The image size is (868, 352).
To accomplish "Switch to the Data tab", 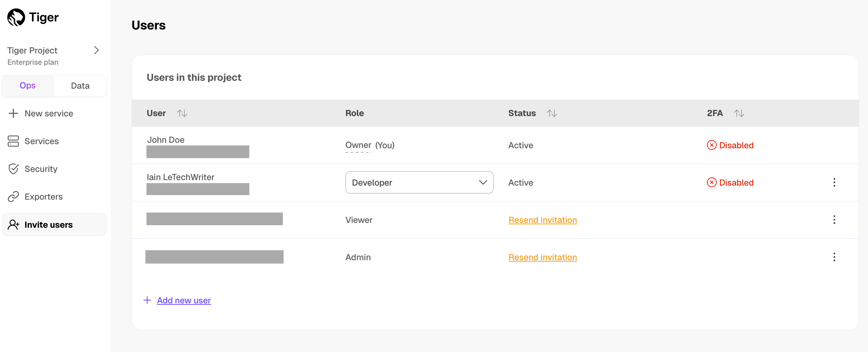I will click(80, 86).
